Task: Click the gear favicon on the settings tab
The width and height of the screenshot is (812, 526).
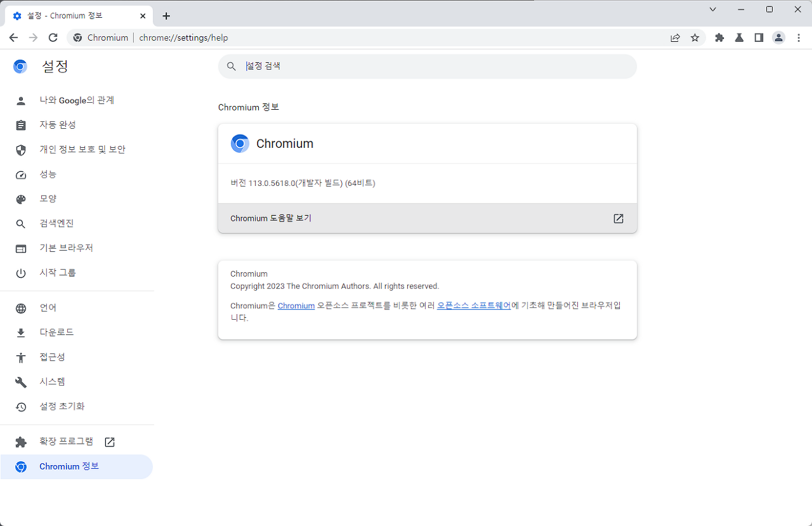Action: click(x=17, y=16)
